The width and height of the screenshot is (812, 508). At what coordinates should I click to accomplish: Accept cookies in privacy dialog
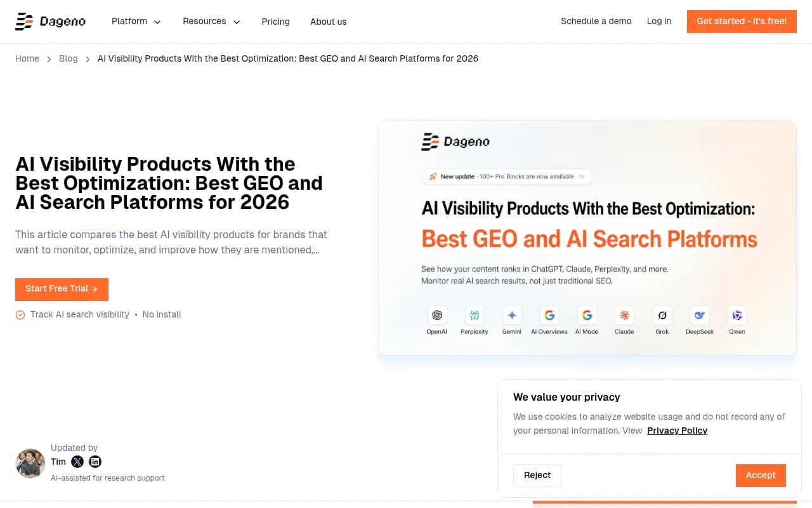click(761, 475)
